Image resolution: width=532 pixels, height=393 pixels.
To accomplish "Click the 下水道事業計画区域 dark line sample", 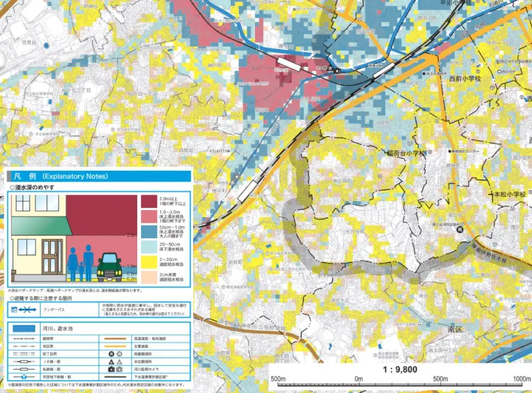I will click(x=116, y=376).
